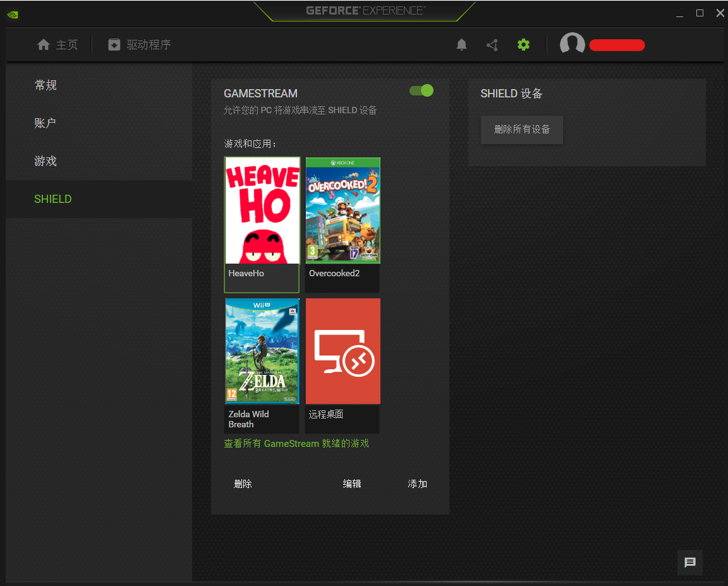Select the Zelda Wild Breath cover
The image size is (728, 586).
click(x=262, y=351)
